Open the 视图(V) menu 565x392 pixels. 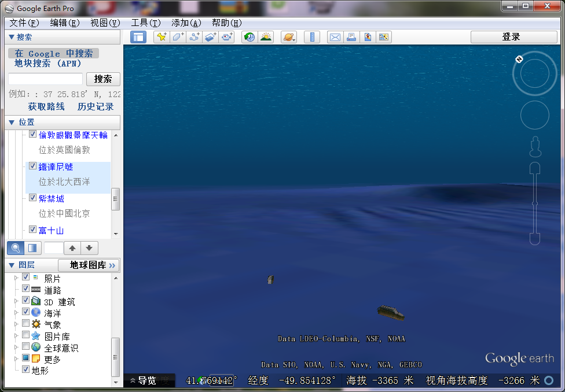point(105,23)
